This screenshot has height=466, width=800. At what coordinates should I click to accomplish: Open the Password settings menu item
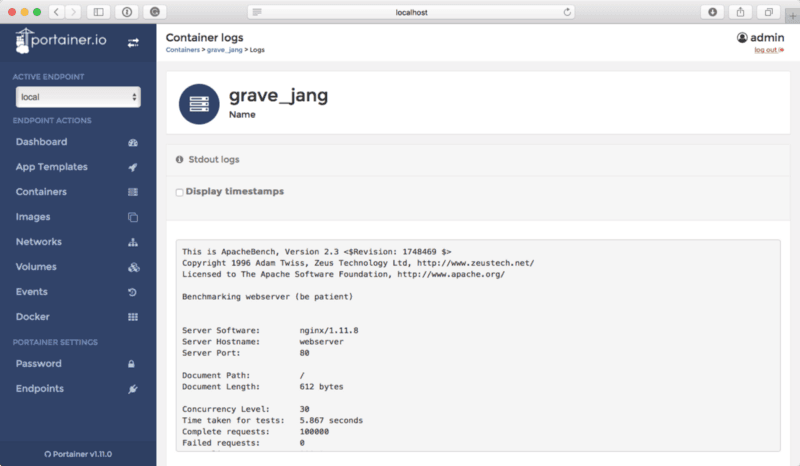point(39,363)
